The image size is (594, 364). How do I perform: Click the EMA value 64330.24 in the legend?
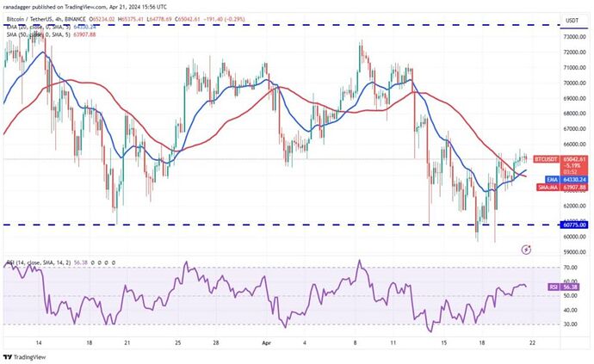point(84,27)
